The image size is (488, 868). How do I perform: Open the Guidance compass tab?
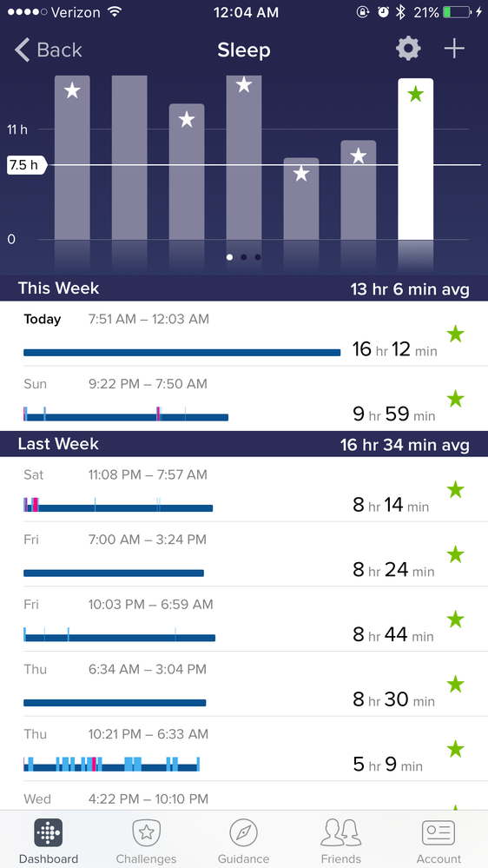[x=243, y=839]
